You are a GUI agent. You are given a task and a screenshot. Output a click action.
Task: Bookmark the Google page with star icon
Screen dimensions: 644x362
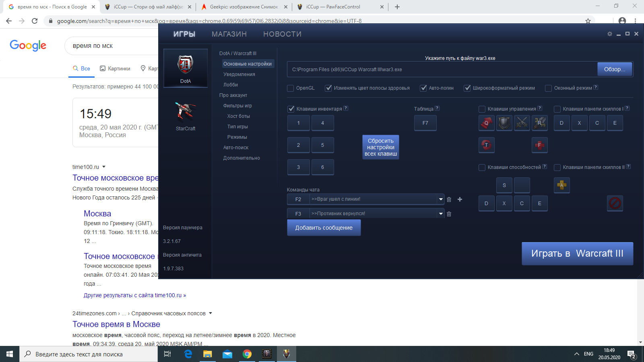tap(588, 21)
